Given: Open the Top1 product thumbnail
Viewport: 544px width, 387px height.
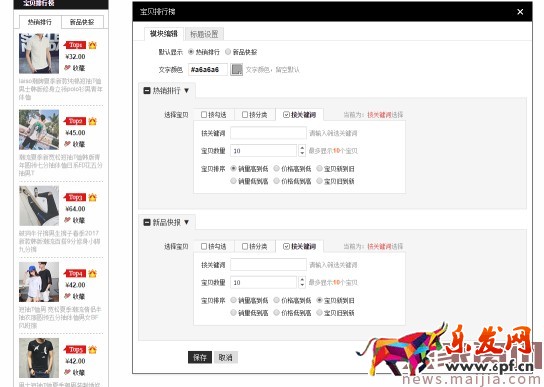Looking at the screenshot, I should pos(39,53).
